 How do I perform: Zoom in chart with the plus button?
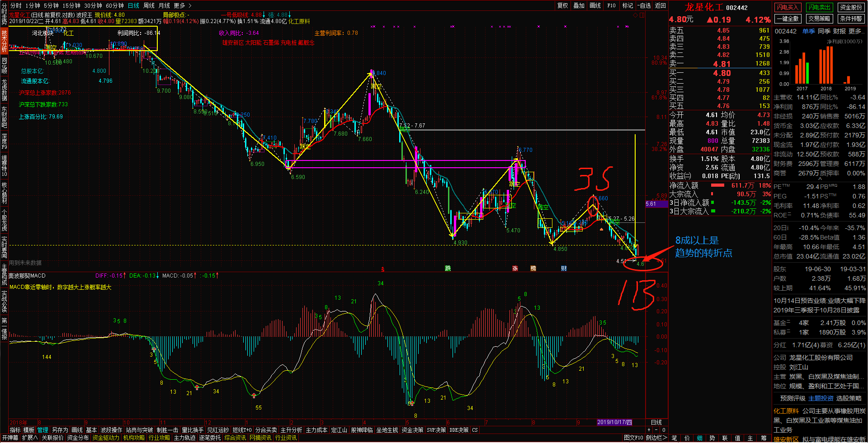point(649,430)
